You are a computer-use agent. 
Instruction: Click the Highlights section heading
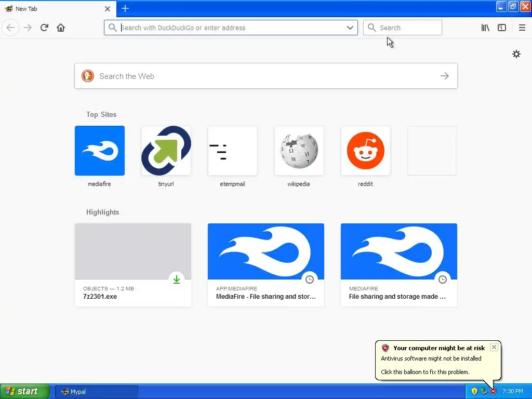pos(102,212)
